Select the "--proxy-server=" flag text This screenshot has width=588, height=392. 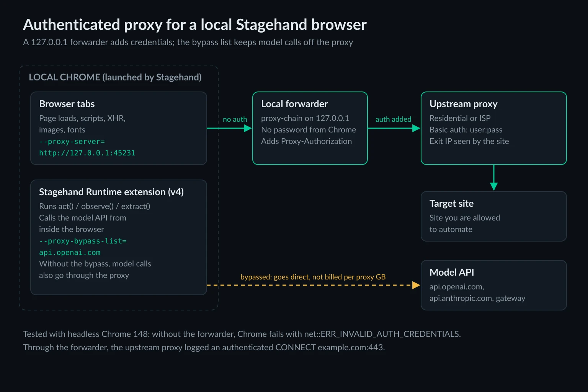coord(72,141)
